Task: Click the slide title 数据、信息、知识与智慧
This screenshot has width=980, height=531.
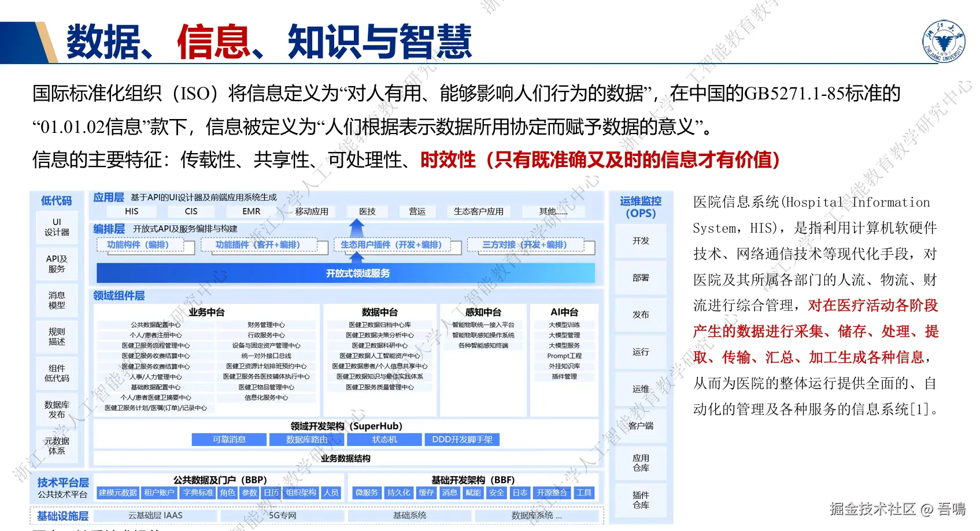Action: tap(269, 42)
